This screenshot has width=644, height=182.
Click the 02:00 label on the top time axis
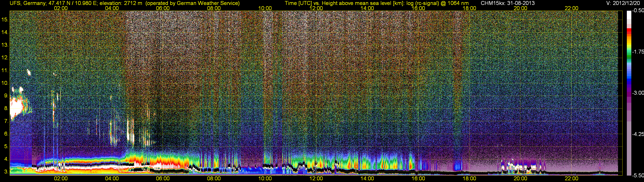pyautogui.click(x=61, y=8)
